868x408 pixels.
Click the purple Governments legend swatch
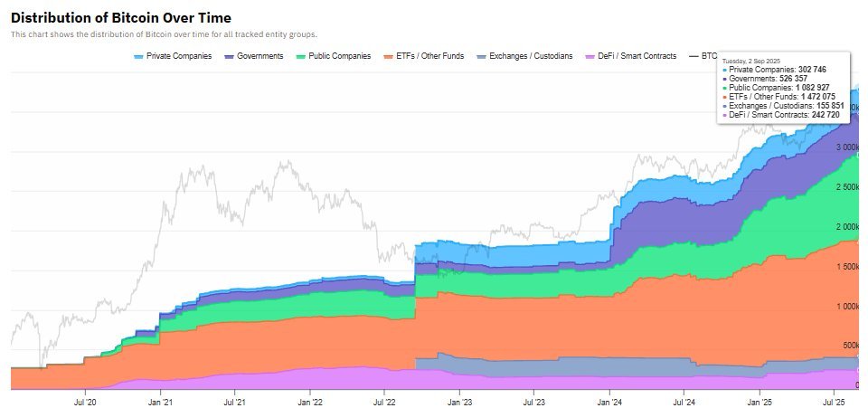coord(229,56)
